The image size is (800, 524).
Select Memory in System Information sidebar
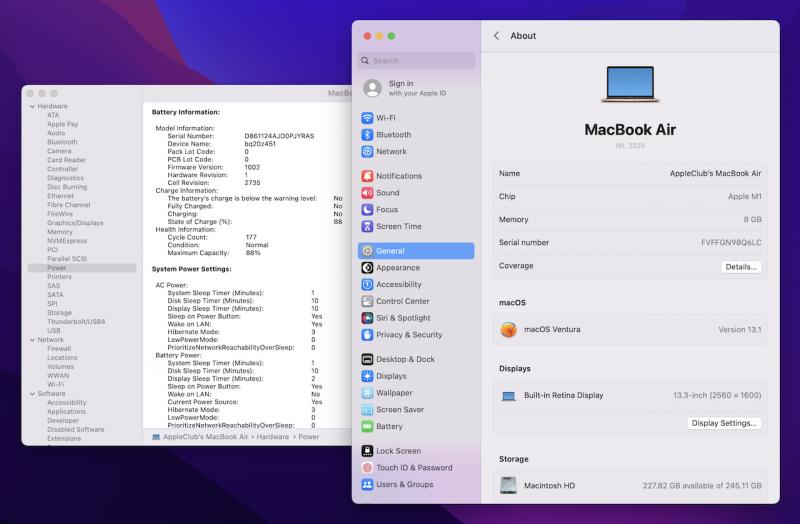coord(60,232)
